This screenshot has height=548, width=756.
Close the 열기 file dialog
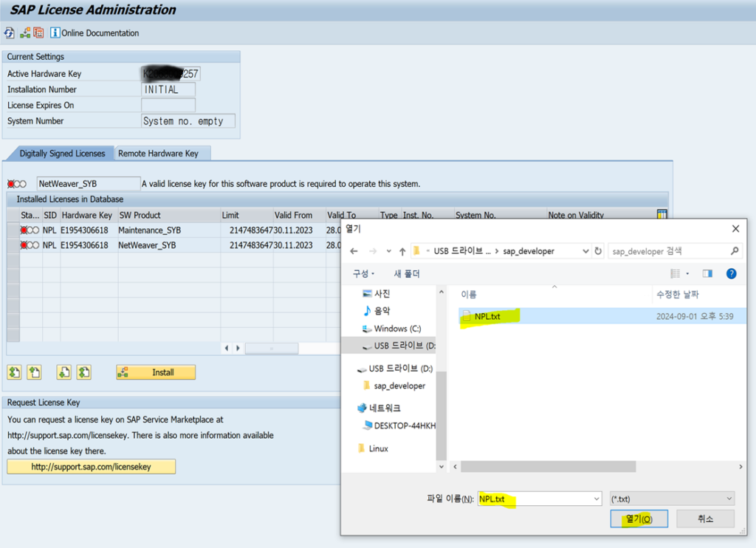pyautogui.click(x=735, y=229)
